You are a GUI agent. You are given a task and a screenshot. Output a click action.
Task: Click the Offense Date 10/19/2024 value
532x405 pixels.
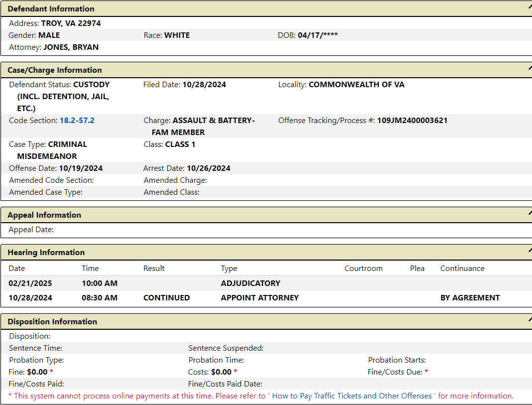pos(81,168)
